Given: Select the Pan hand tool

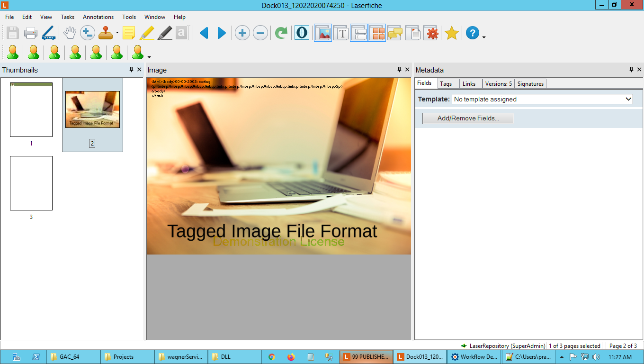Looking at the screenshot, I should (70, 33).
